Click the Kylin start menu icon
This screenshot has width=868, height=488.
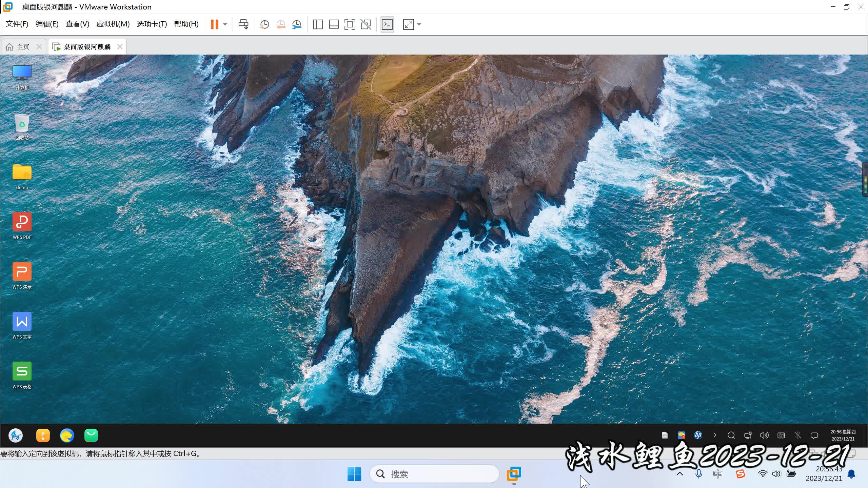[x=16, y=435]
